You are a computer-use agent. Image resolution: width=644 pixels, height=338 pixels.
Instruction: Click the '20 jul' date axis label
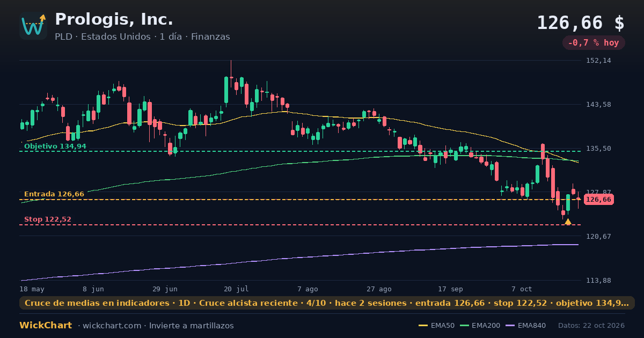[x=236, y=289]
